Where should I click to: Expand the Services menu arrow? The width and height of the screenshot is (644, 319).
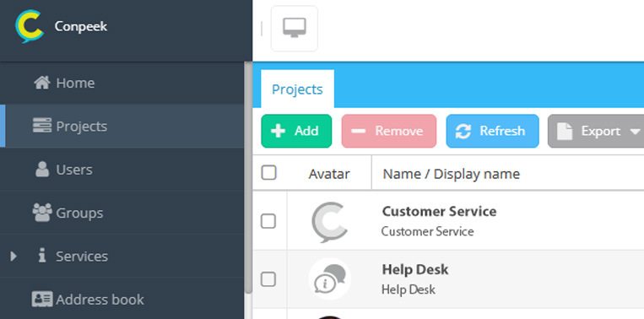pos(14,257)
